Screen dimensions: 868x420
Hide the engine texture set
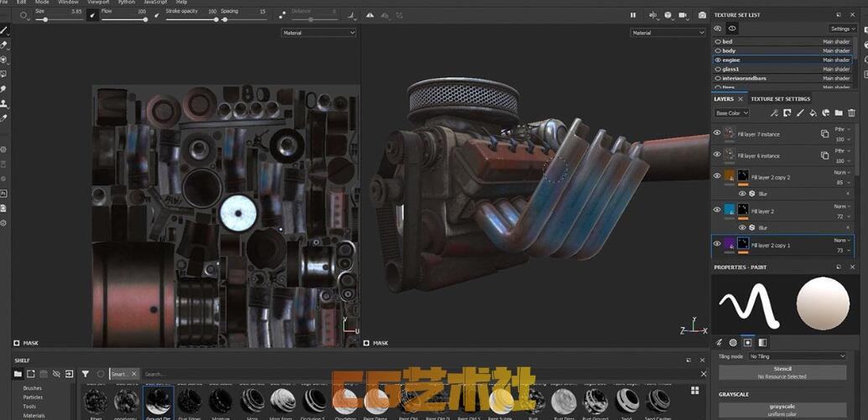718,60
